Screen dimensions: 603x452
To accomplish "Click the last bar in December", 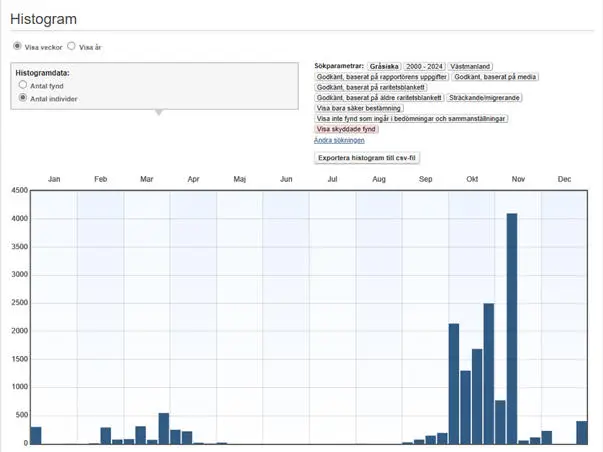I will click(x=582, y=432).
